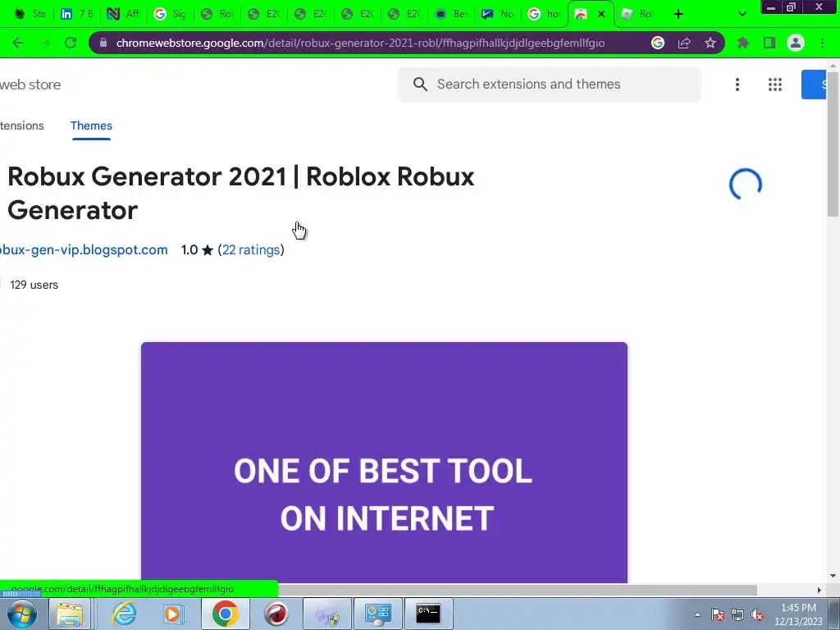Close the active web store tab

coord(601,14)
